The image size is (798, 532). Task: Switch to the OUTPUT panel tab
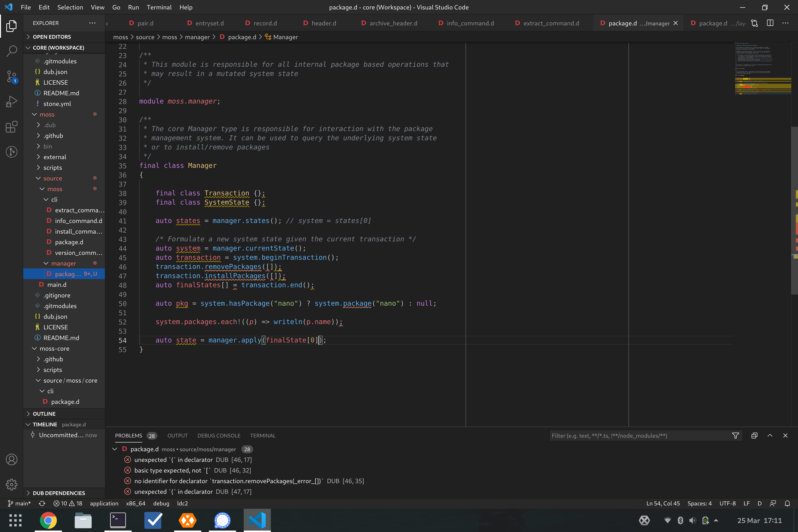(x=177, y=436)
